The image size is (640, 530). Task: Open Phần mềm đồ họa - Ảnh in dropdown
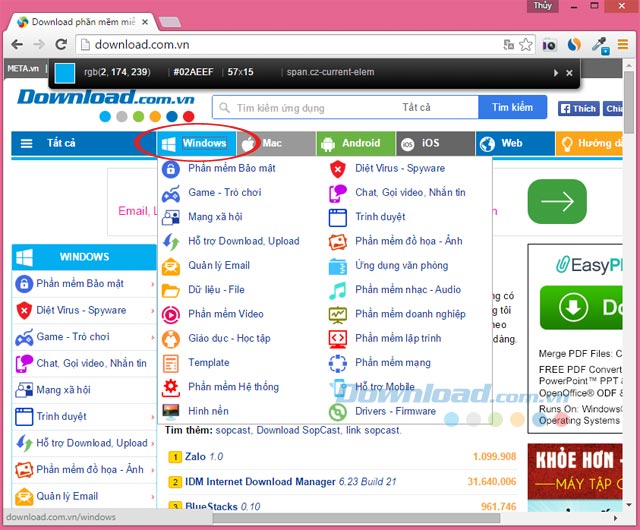point(409,241)
